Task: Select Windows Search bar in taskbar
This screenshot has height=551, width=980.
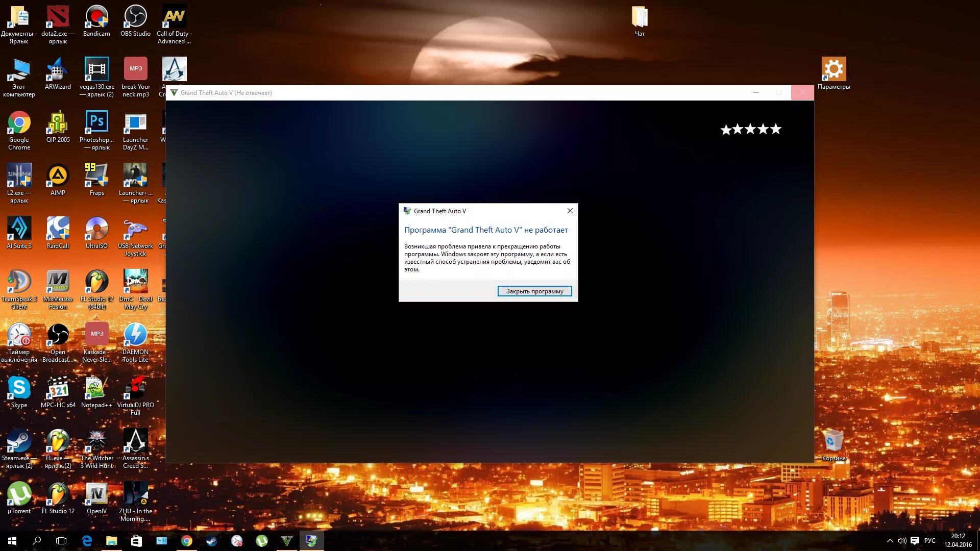Action: [x=37, y=541]
